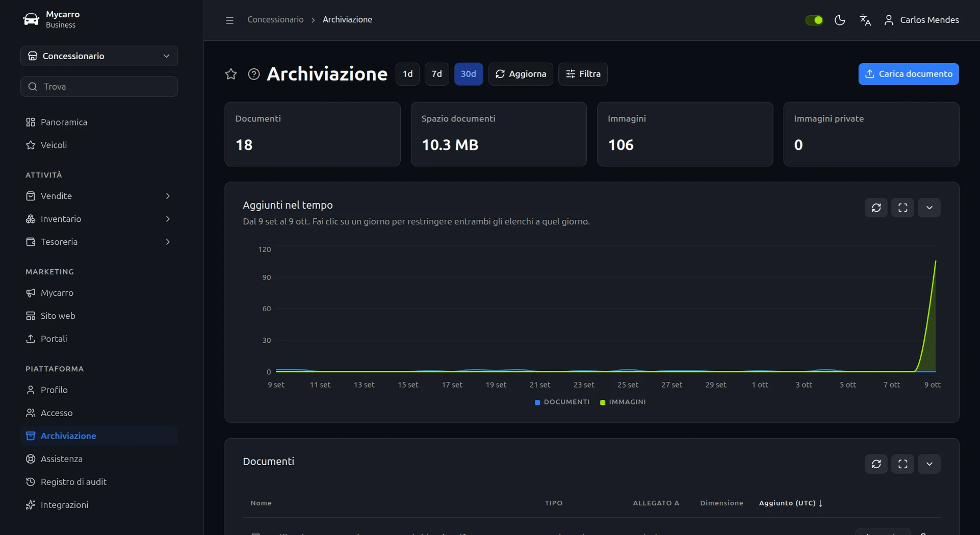Open the Filtra filter button
Screen dimensions: 980x535
tap(583, 74)
